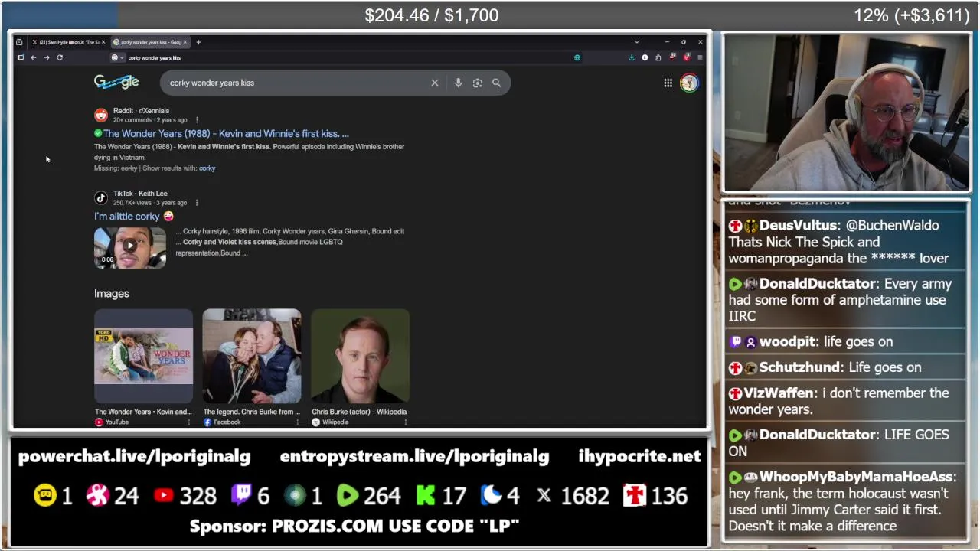Click DeusVultus chat username

click(x=798, y=226)
